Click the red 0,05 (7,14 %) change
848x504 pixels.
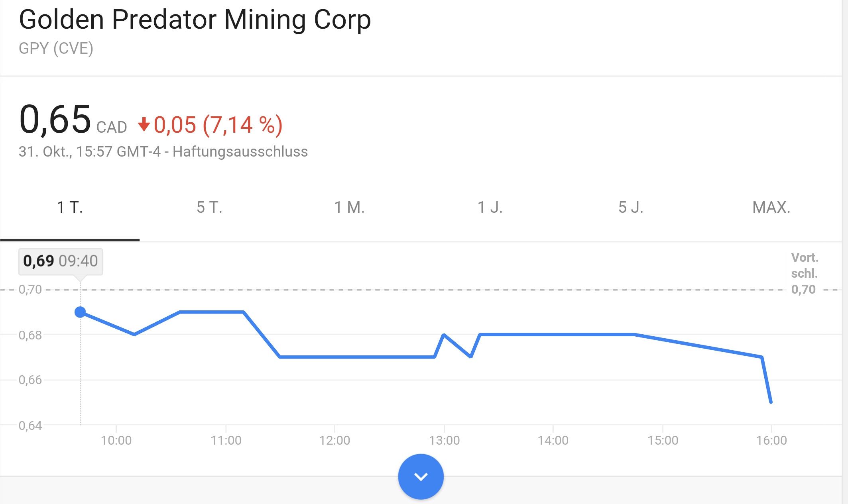pyautogui.click(x=218, y=125)
